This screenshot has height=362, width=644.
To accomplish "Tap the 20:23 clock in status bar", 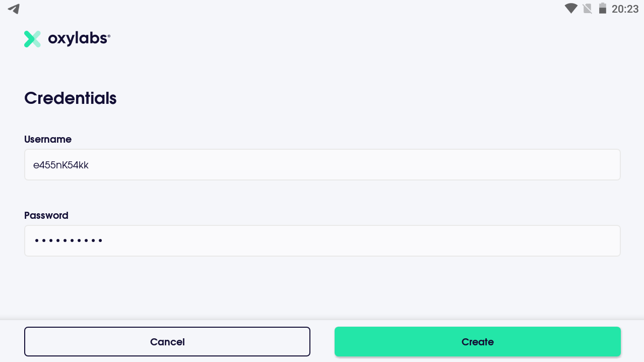I will [625, 9].
